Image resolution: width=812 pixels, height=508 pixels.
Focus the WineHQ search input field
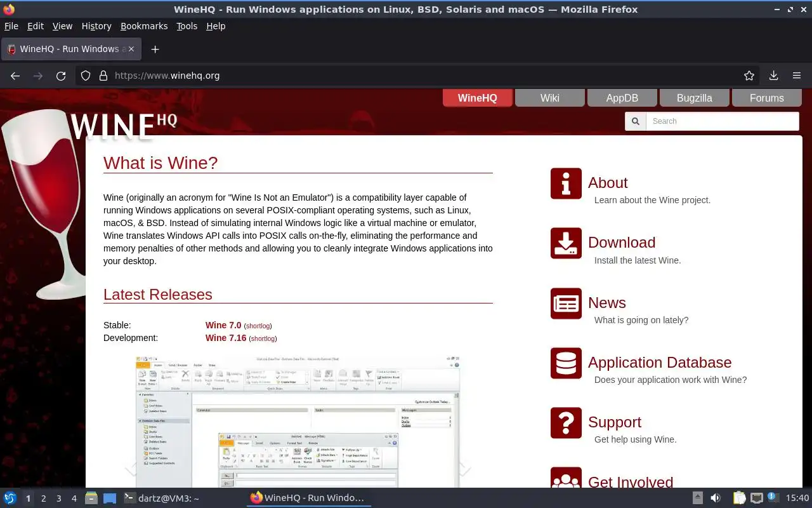723,121
